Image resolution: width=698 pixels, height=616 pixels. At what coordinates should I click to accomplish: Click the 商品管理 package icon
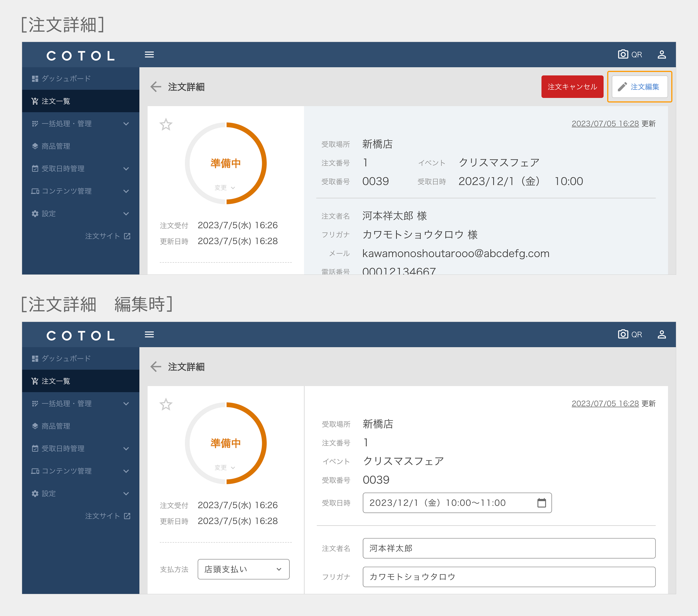pos(35,146)
